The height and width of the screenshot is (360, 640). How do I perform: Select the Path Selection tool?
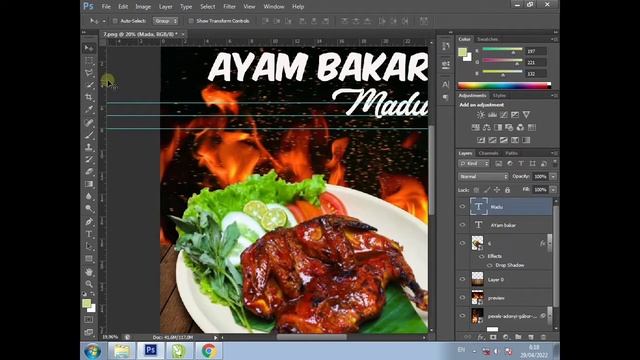click(89, 247)
